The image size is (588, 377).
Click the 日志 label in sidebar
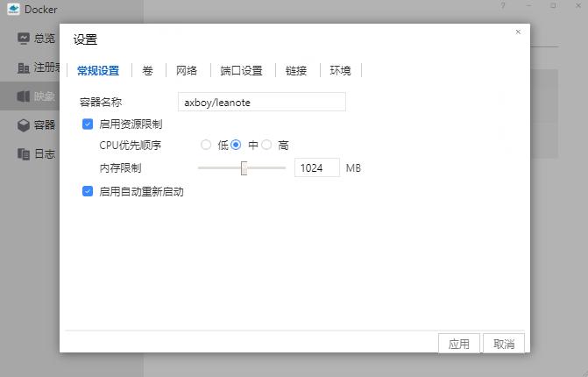click(45, 153)
